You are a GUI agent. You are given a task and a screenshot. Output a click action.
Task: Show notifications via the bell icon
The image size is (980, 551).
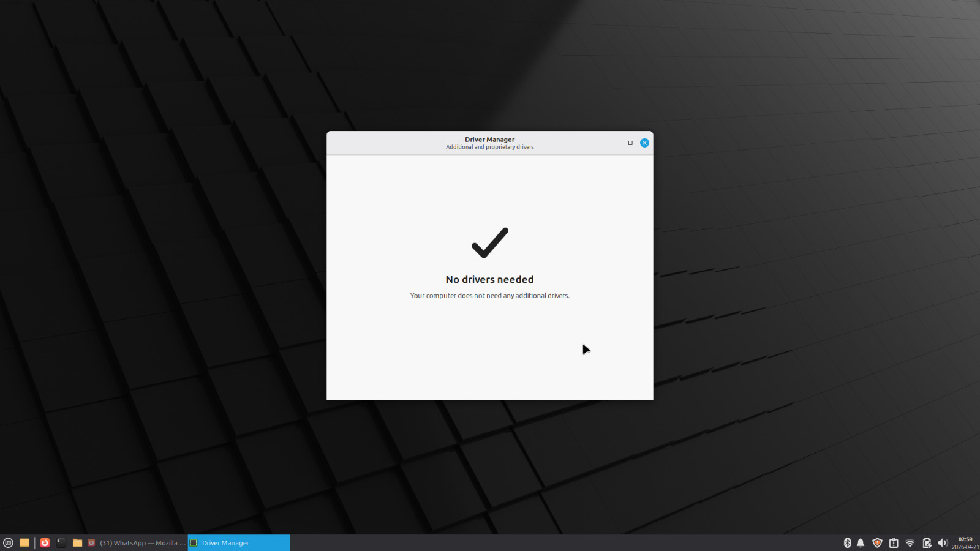point(861,543)
